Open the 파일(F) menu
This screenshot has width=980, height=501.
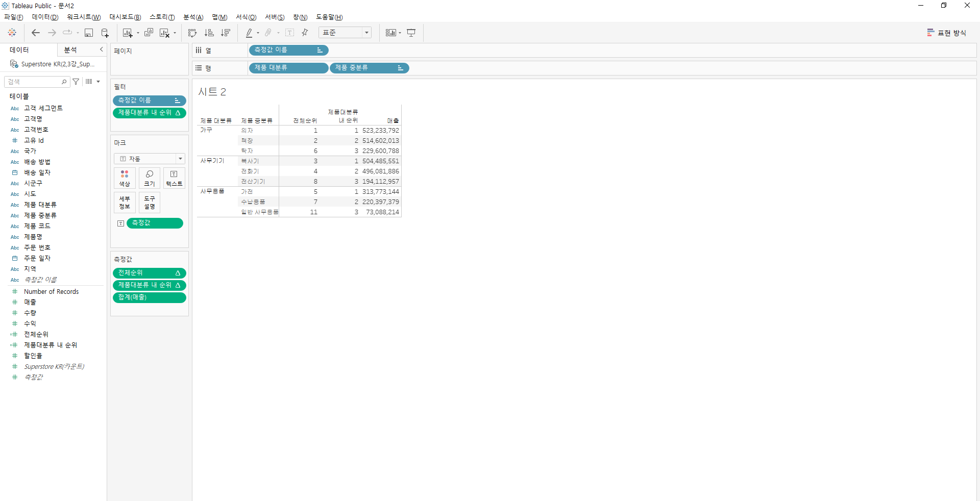tap(14, 17)
